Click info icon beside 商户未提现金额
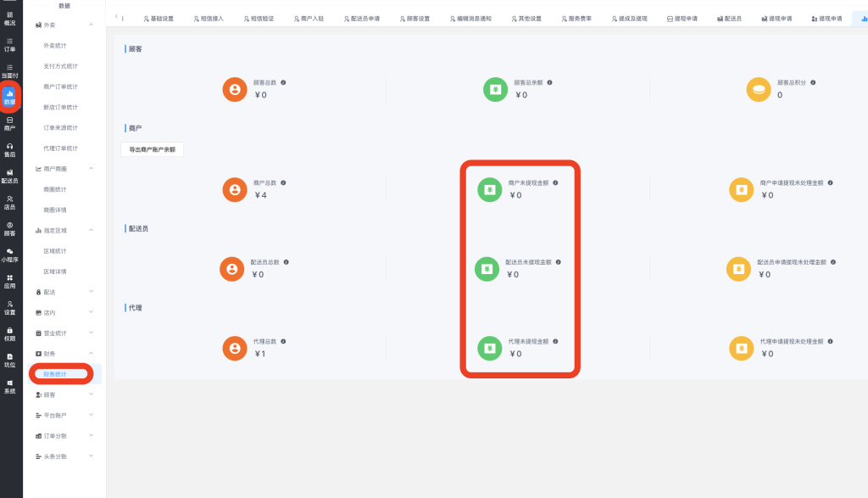 pos(555,182)
